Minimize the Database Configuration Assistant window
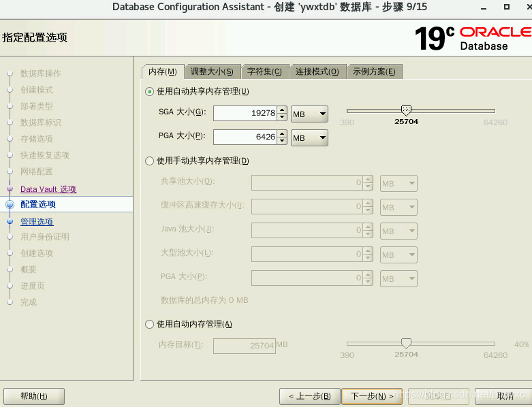Viewport: 532px width, 407px height. click(484, 7)
